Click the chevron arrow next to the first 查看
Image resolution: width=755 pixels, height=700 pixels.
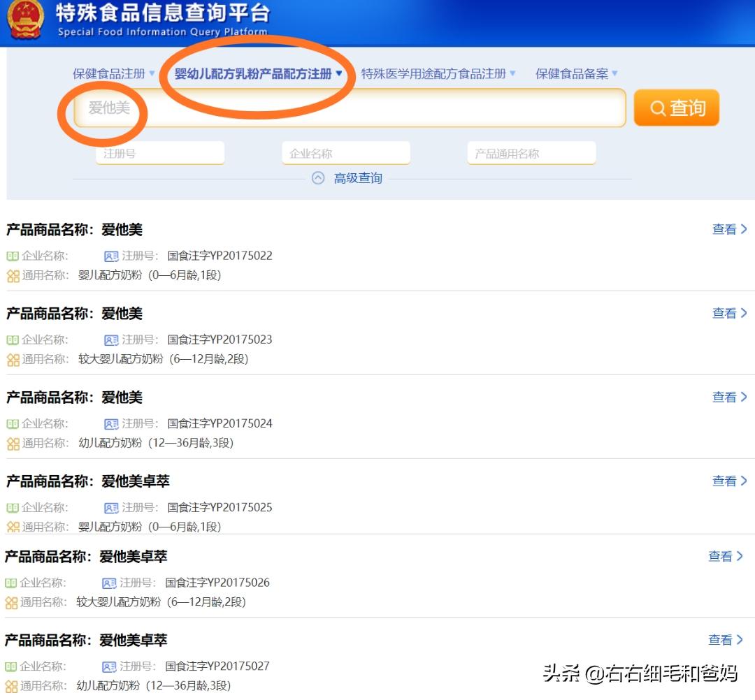coord(742,229)
